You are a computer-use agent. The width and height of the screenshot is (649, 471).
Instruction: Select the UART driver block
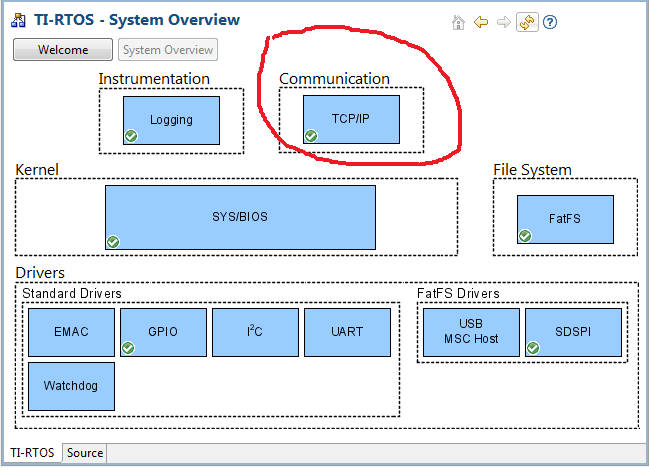(347, 332)
